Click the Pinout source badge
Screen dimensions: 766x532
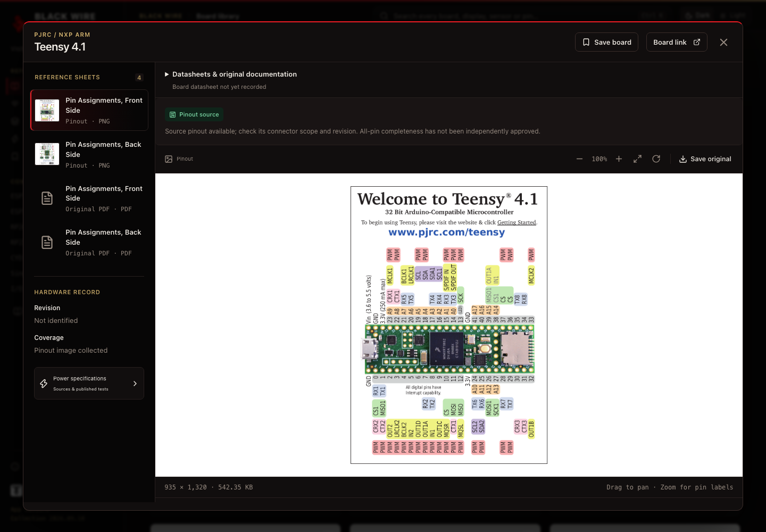[x=194, y=114]
